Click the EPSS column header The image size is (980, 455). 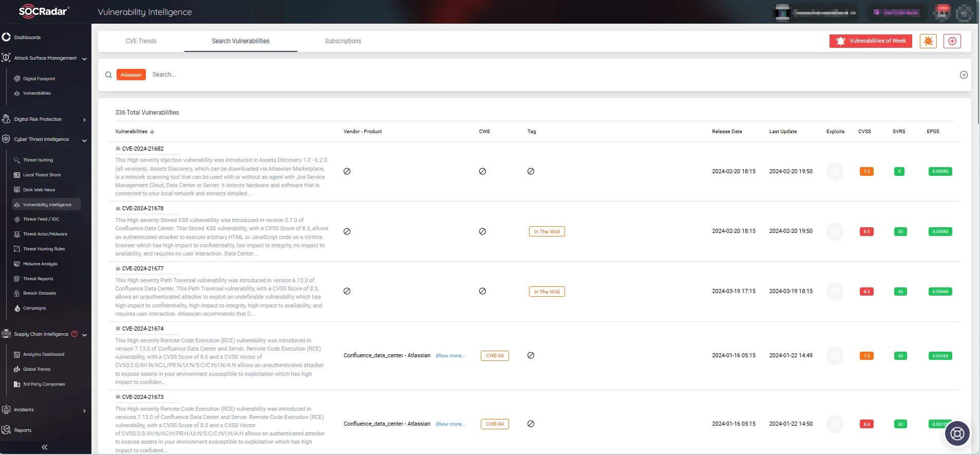933,132
